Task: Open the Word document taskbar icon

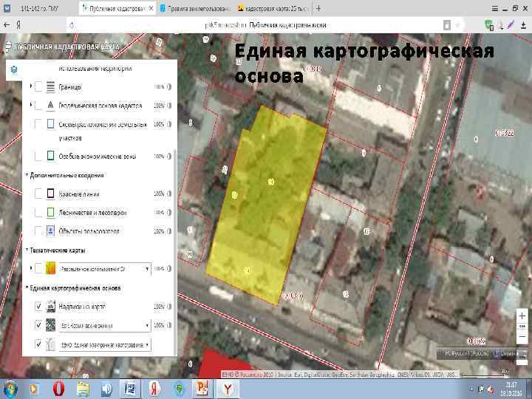Action: 129,389
